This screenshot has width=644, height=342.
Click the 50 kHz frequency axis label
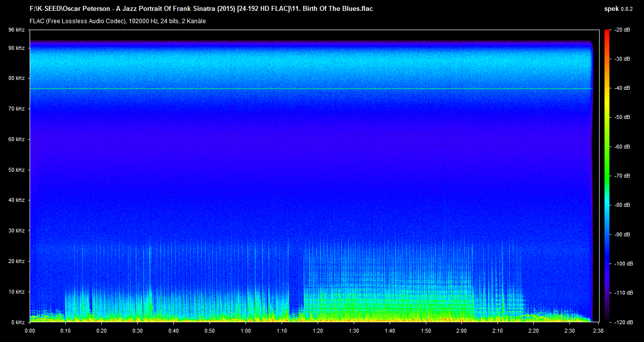tap(16, 170)
